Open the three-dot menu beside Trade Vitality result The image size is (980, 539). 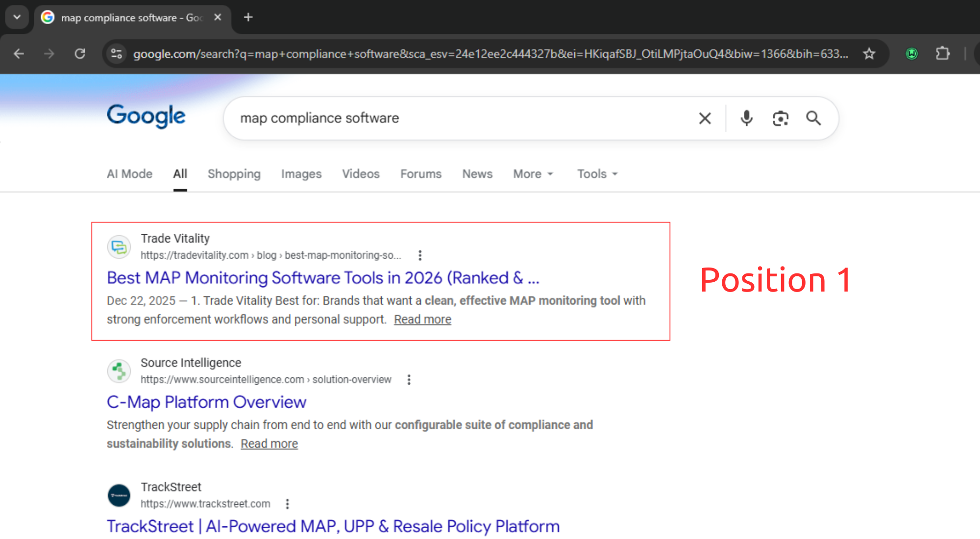click(x=420, y=255)
